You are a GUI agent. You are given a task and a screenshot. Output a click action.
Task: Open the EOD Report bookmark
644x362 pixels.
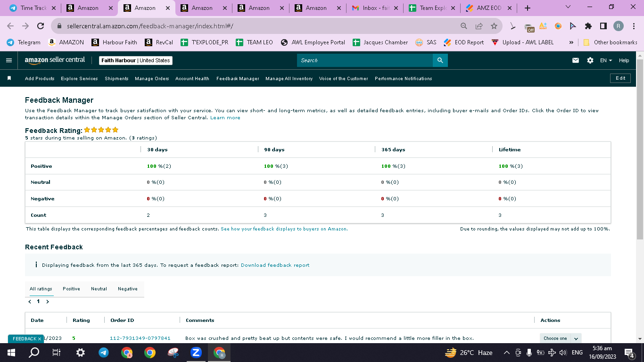tap(463, 42)
